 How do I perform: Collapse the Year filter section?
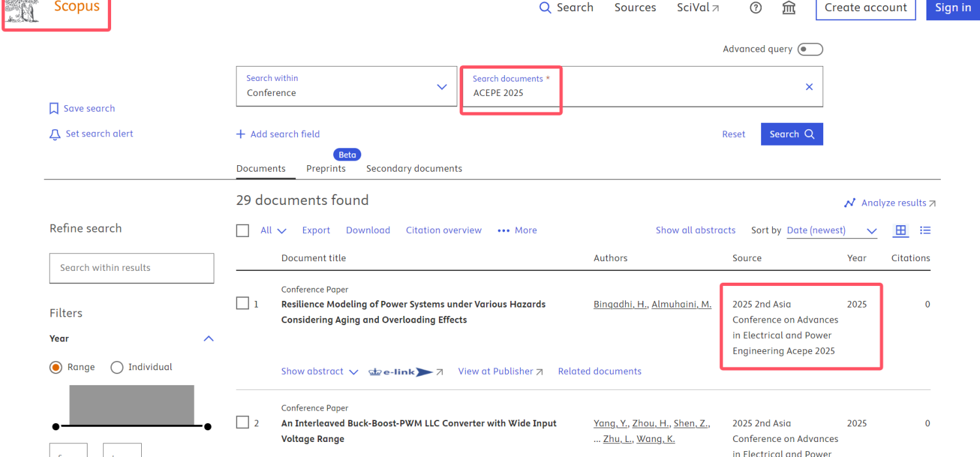208,338
